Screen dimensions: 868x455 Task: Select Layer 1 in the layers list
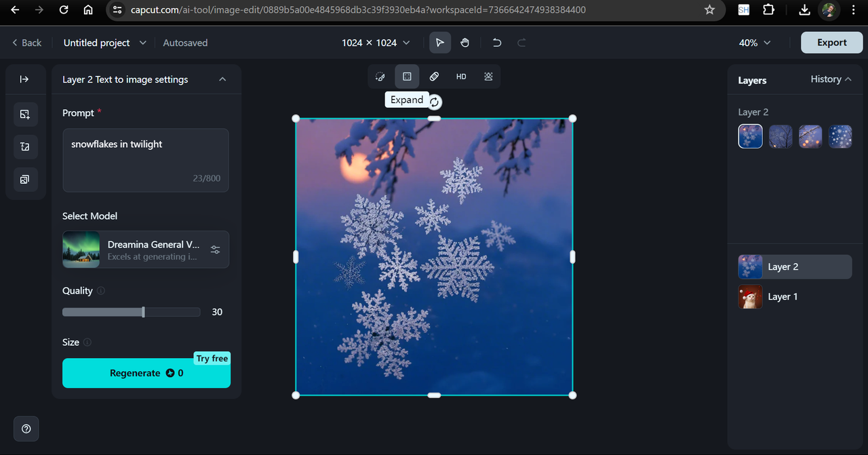pyautogui.click(x=795, y=297)
